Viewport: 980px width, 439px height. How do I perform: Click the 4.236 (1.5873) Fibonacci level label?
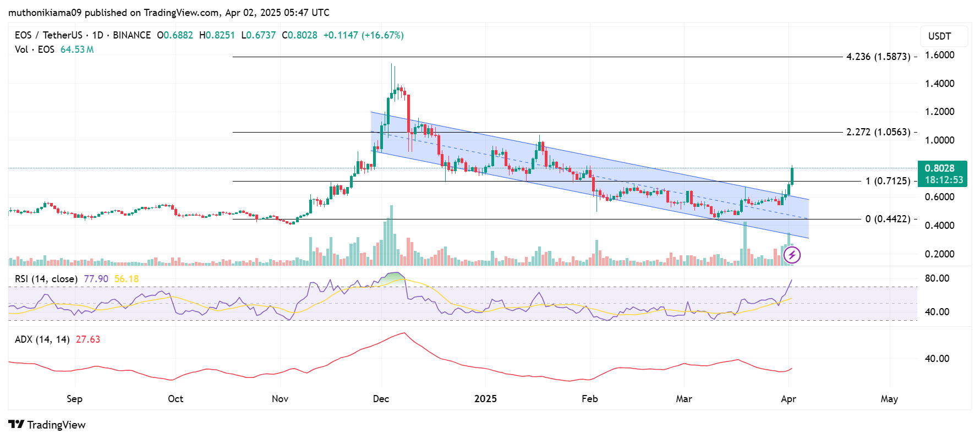pyautogui.click(x=878, y=57)
